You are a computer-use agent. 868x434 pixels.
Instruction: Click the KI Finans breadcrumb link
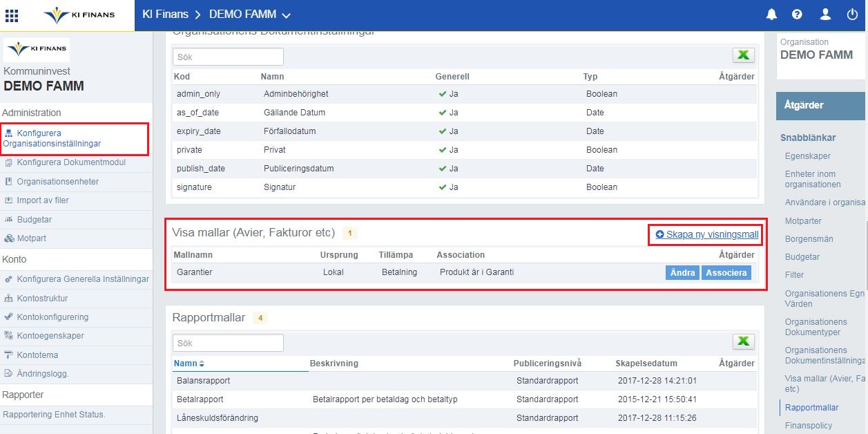point(165,15)
